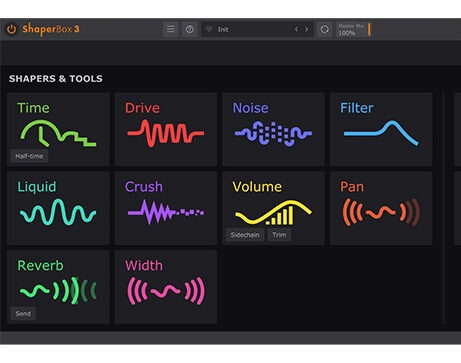
Task: Add the Volume shaper curve icon
Action: tap(273, 212)
